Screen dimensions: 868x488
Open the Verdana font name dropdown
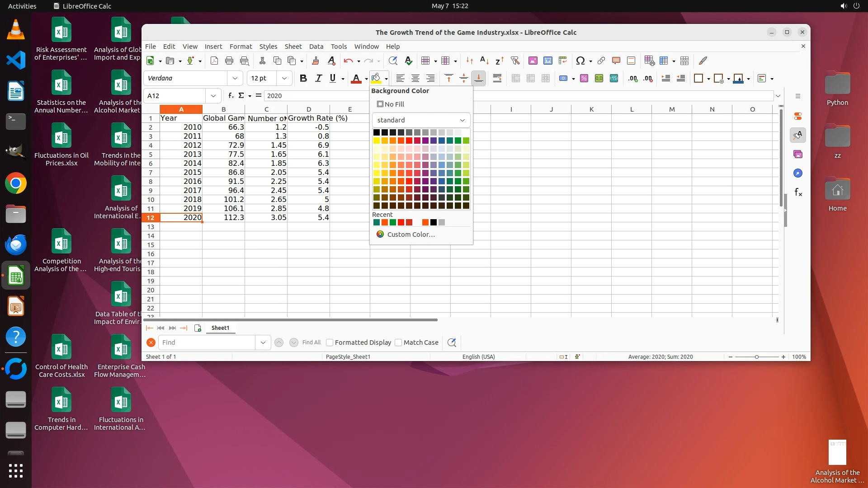[235, 78]
